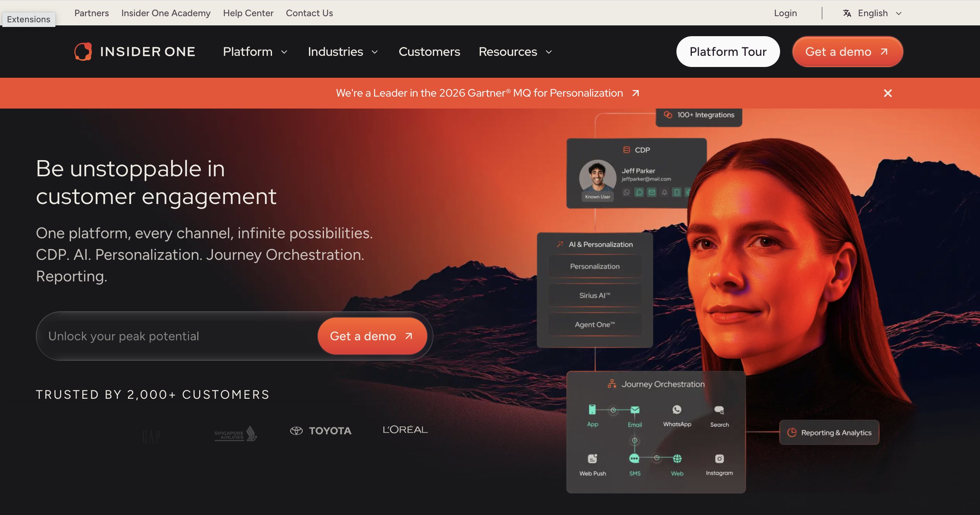Image resolution: width=980 pixels, height=515 pixels.
Task: Click the Reporting & Analytics chart icon
Action: coord(792,433)
